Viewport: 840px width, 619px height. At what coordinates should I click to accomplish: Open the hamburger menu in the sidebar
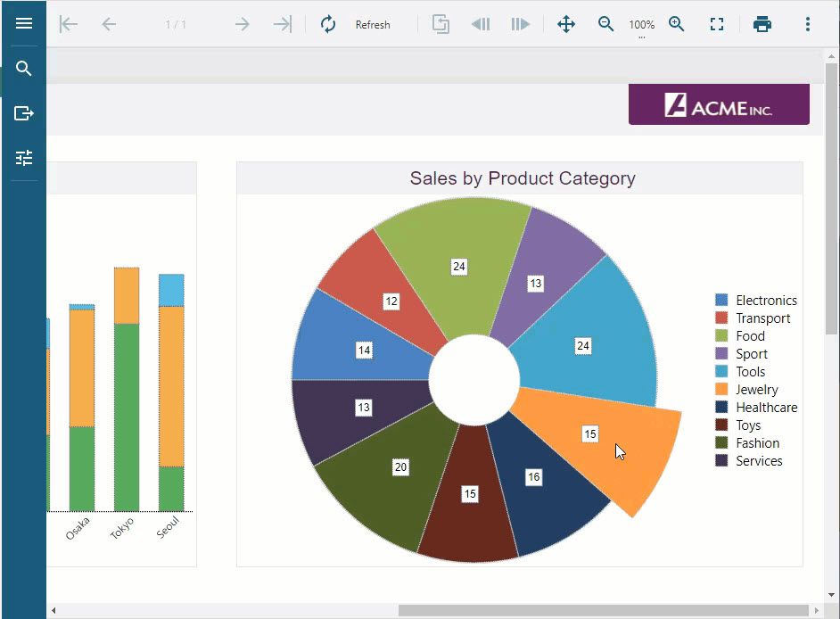pos(23,23)
